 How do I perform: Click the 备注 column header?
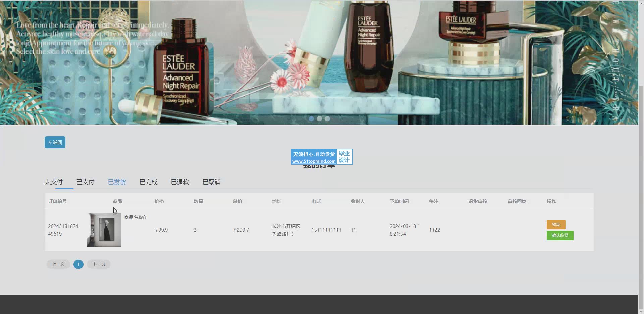click(x=434, y=201)
